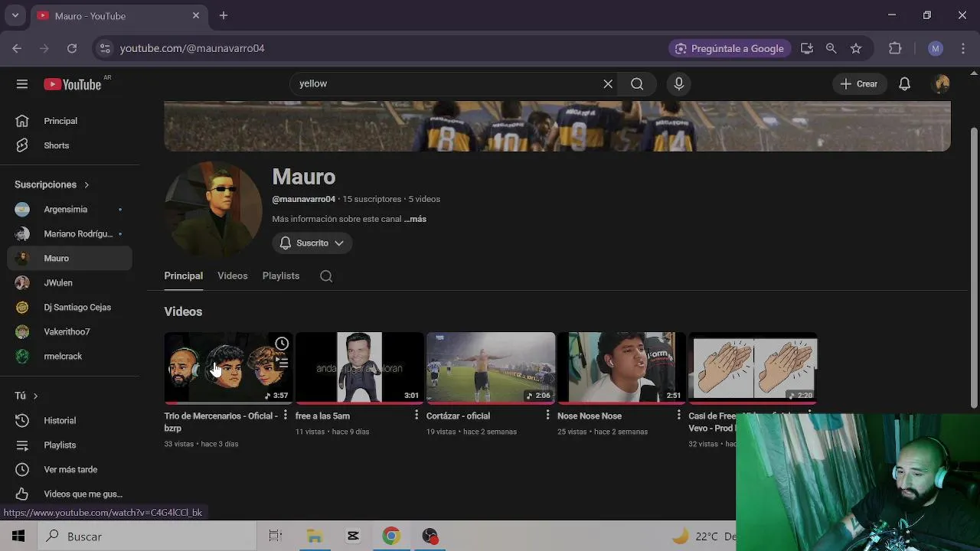The height and width of the screenshot is (551, 980).
Task: Open the notifications bell
Action: coord(905,84)
